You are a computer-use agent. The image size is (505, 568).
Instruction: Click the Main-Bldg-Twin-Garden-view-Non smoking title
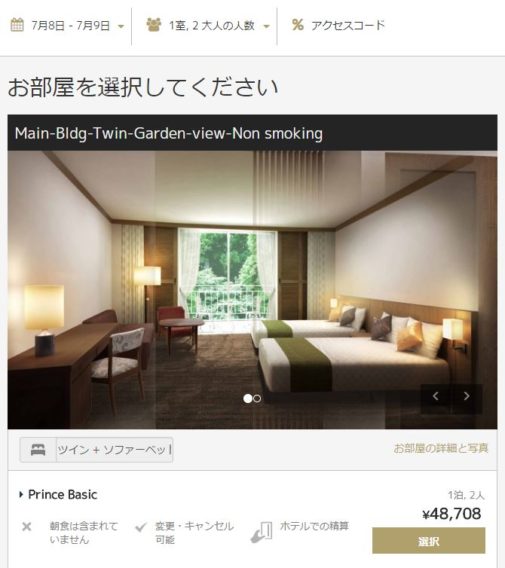pos(169,133)
